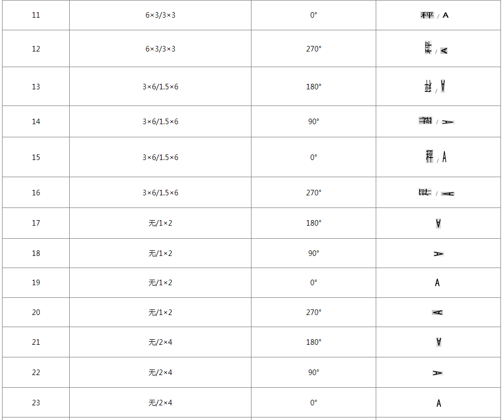Click the sample image in row 14

point(436,122)
